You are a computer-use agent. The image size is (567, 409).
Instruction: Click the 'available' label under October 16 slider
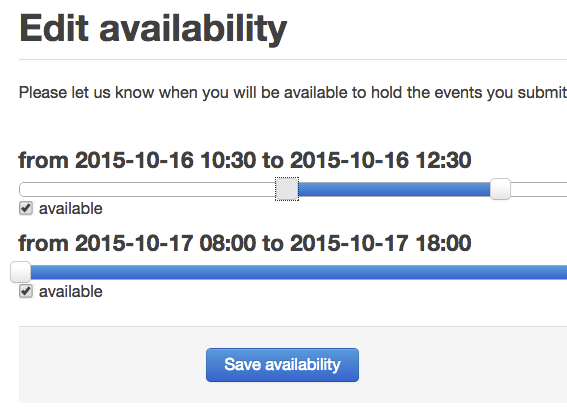coord(71,209)
